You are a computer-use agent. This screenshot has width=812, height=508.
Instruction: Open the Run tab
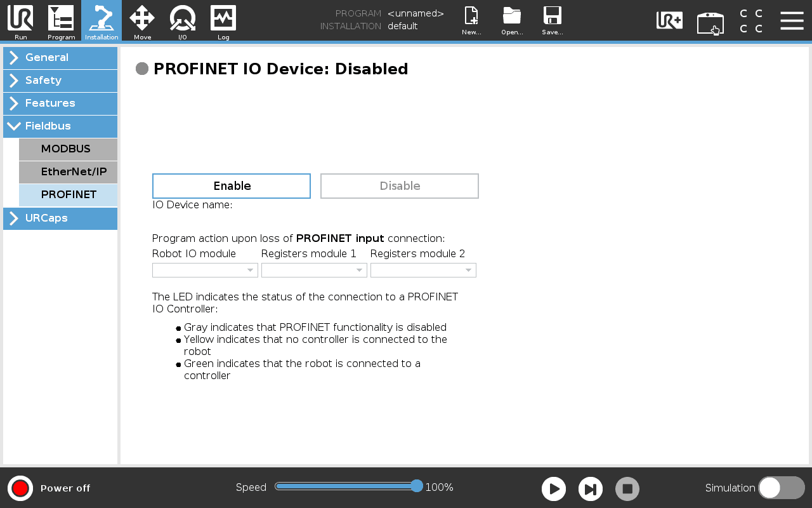point(20,21)
